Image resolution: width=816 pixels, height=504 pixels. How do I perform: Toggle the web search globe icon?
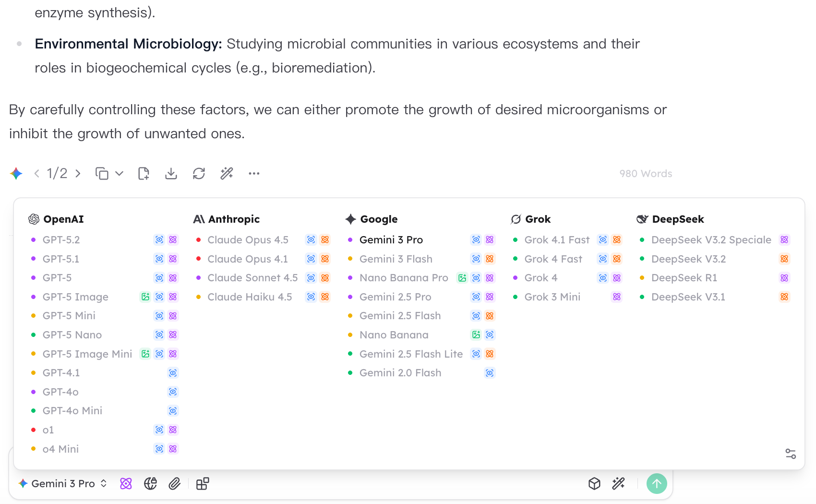tap(150, 483)
